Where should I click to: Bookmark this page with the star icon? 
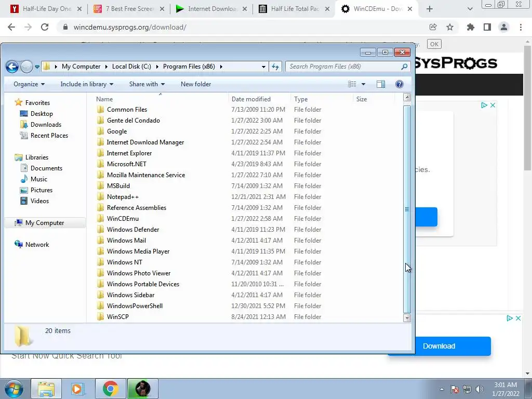coord(450,27)
